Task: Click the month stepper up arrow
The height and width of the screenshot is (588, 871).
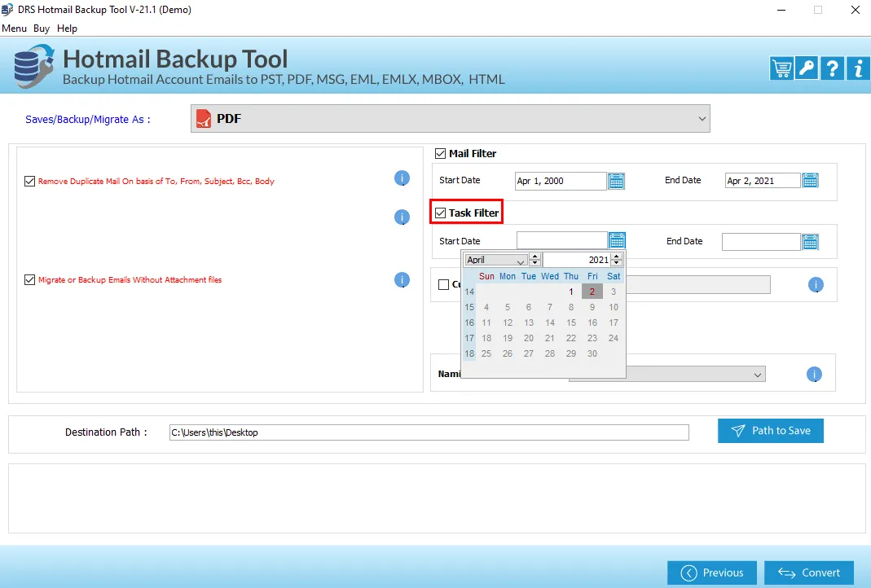Action: (x=535, y=257)
